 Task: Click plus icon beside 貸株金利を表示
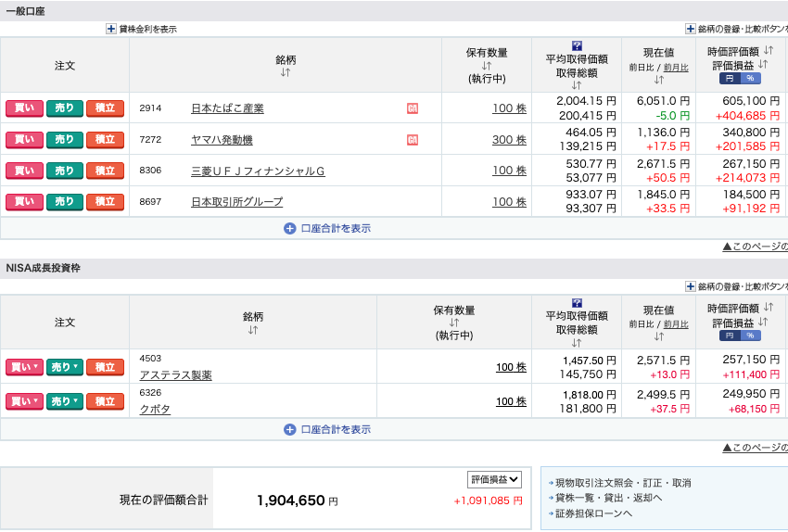[111, 29]
